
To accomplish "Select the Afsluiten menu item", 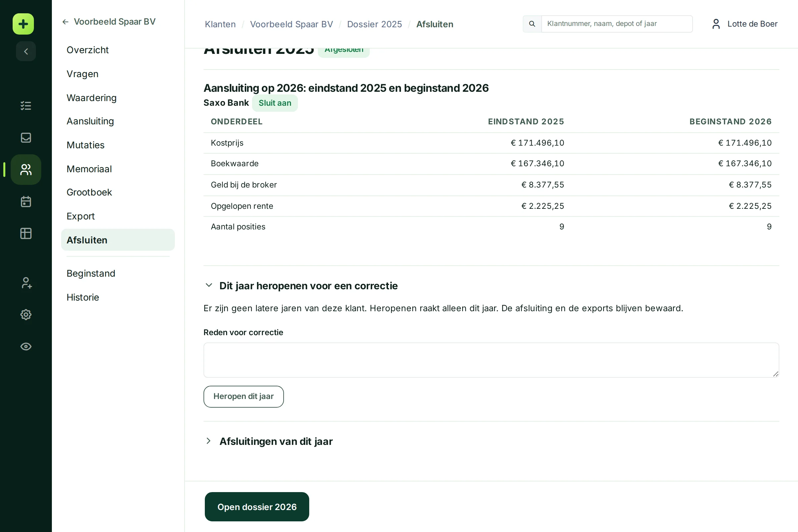I will pyautogui.click(x=118, y=240).
